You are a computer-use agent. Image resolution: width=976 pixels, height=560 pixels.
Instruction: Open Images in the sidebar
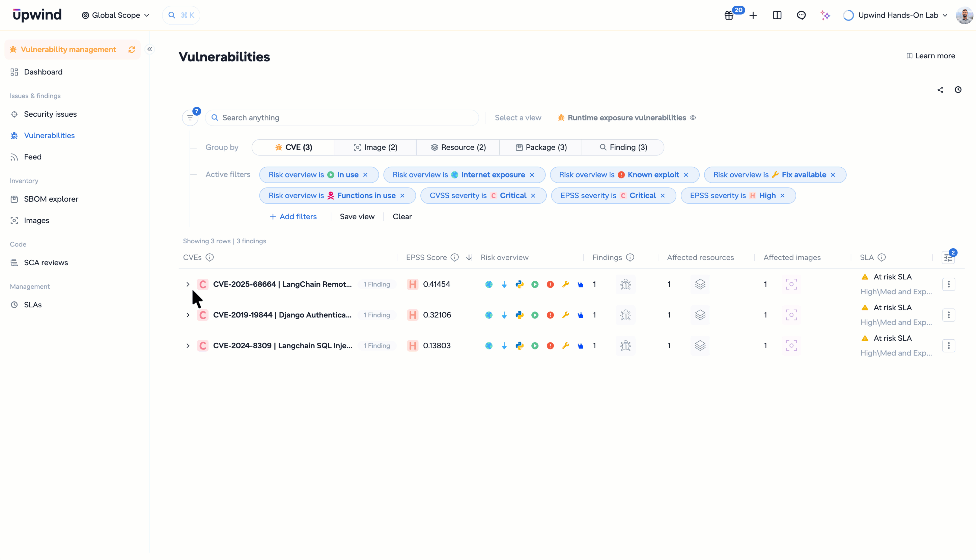36,221
